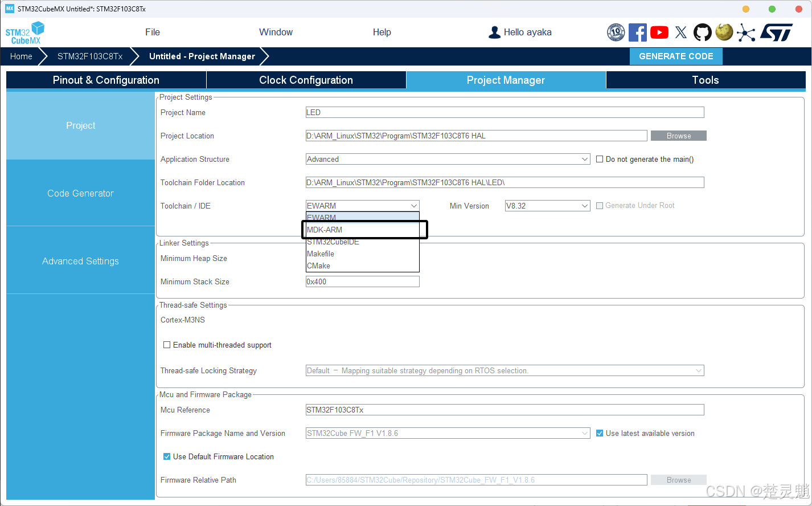Switch to Project Manager tab

pyautogui.click(x=506, y=80)
